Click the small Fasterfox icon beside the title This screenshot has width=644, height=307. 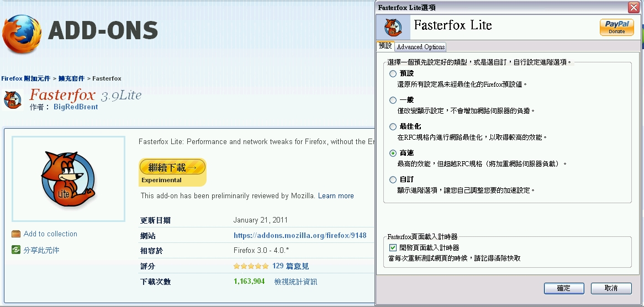(x=13, y=99)
